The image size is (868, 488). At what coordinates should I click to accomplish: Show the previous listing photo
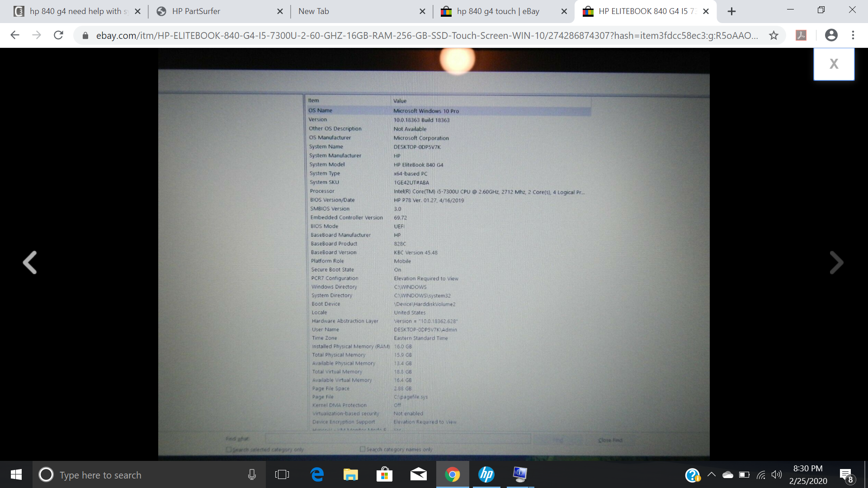pyautogui.click(x=30, y=263)
